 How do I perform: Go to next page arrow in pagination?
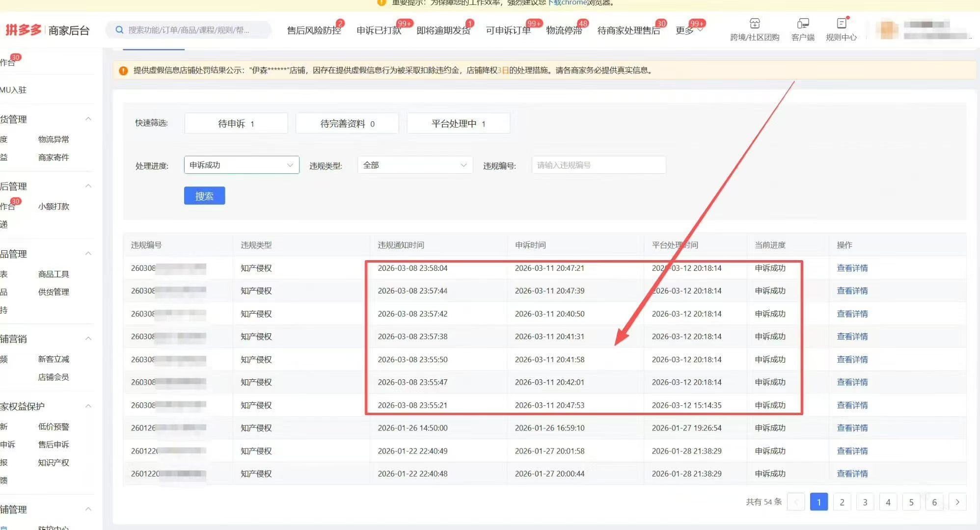pos(957,502)
